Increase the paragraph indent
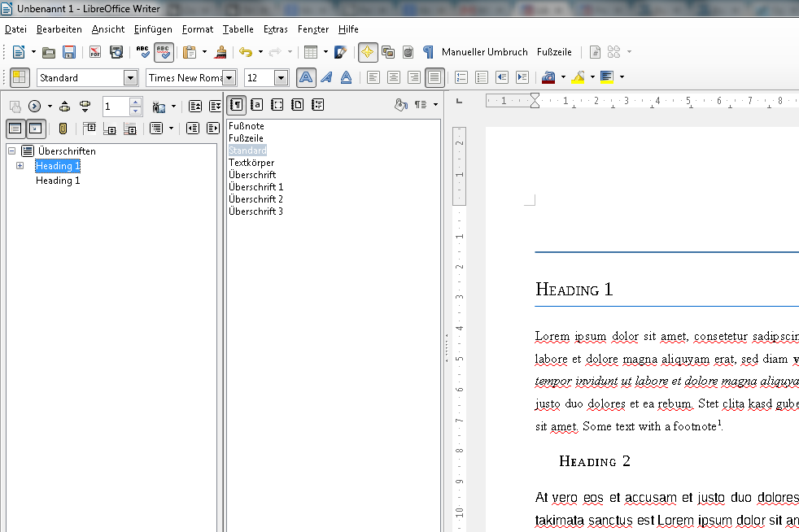Viewport: 799px width, 532px height. (x=522, y=77)
